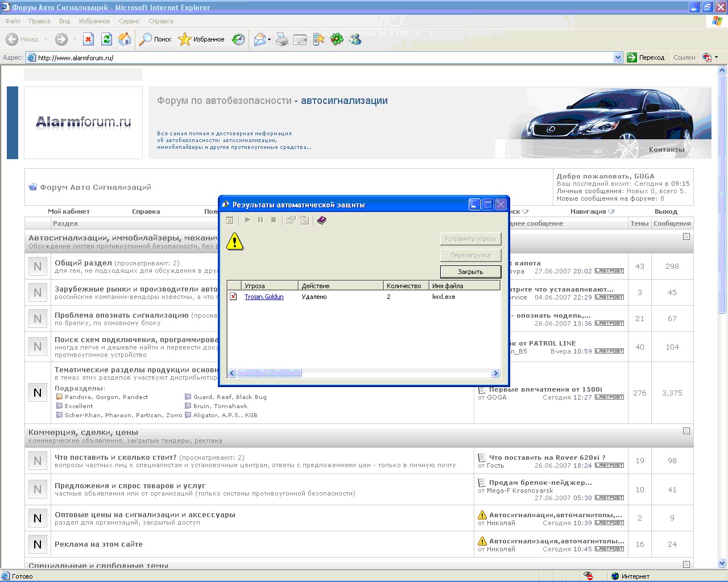Image resolution: width=728 pixels, height=582 pixels.
Task: Launch ICQ via the green flower icon
Action: tap(337, 39)
